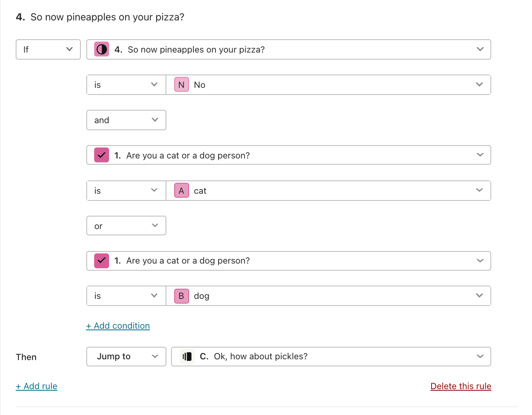Open the Jump to action dropdown
This screenshot has height=415, width=532.
point(126,357)
